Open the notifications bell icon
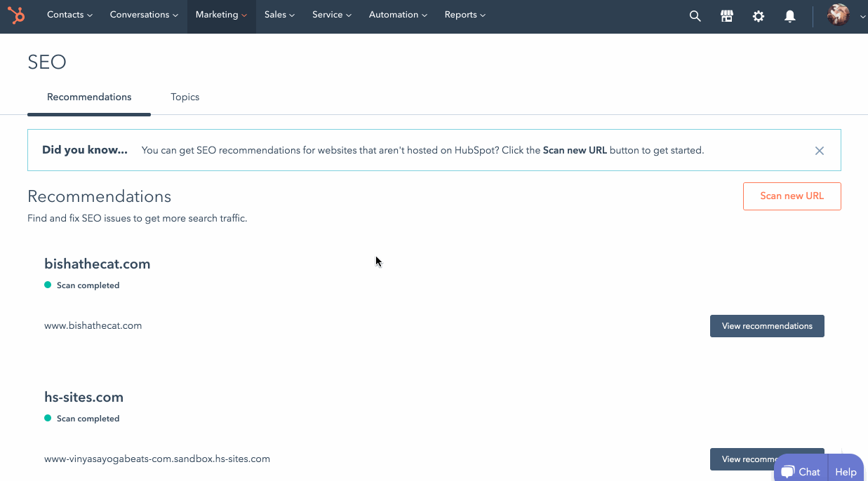Screen dimensions: 868x481 [790, 16]
